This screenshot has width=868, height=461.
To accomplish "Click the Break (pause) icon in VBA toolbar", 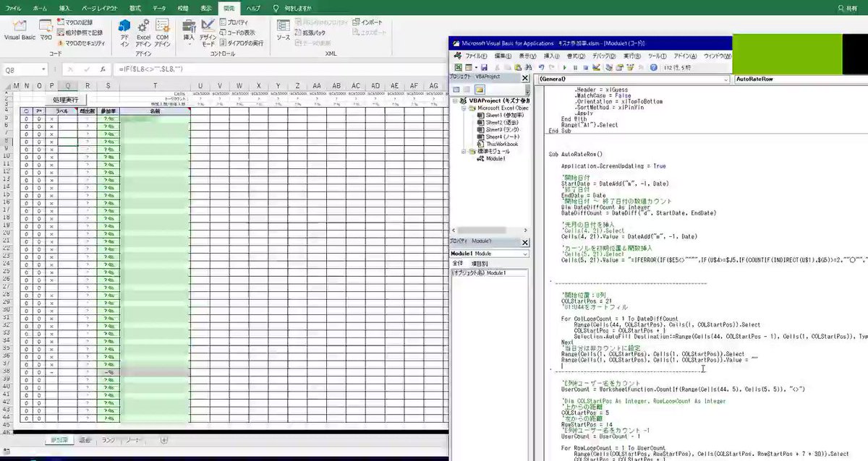I will coord(575,67).
